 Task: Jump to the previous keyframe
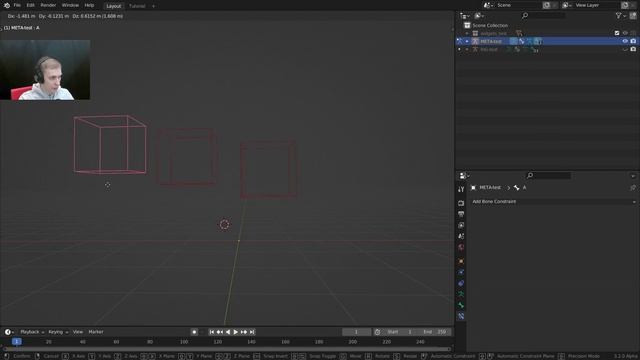click(x=220, y=332)
